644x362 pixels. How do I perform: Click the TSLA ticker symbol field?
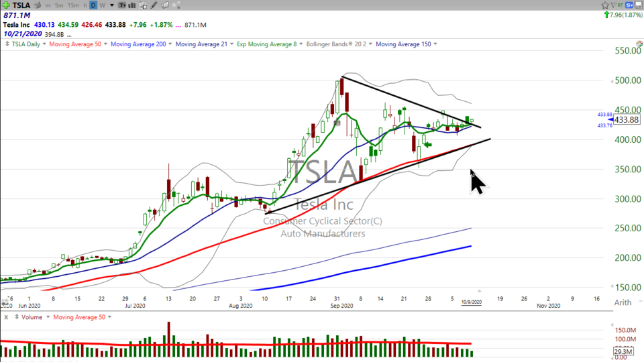21,5
